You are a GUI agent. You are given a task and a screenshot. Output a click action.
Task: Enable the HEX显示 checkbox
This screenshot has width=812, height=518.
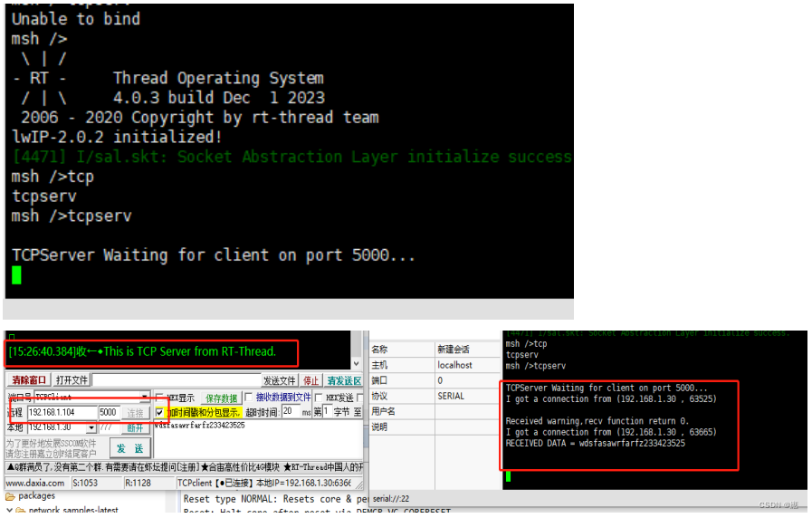tap(160, 398)
